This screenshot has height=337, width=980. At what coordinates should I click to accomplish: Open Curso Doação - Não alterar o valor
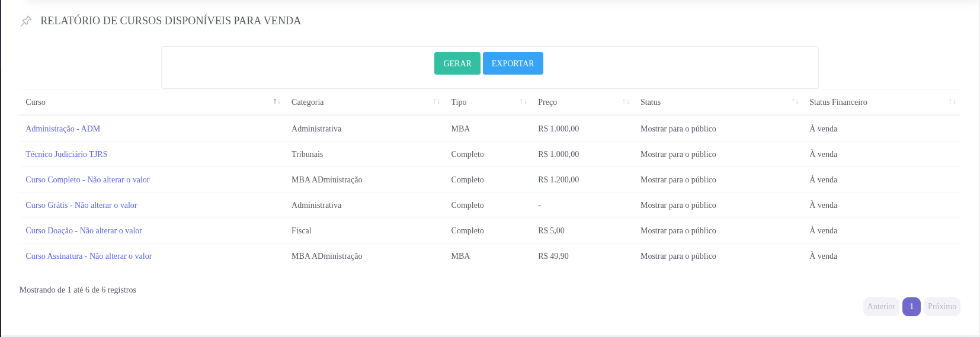(x=84, y=230)
